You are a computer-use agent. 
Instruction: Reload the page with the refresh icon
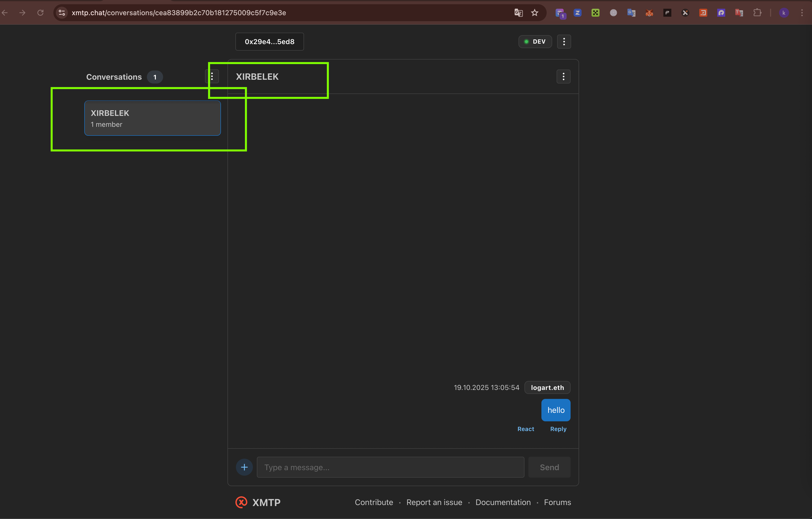[40, 13]
